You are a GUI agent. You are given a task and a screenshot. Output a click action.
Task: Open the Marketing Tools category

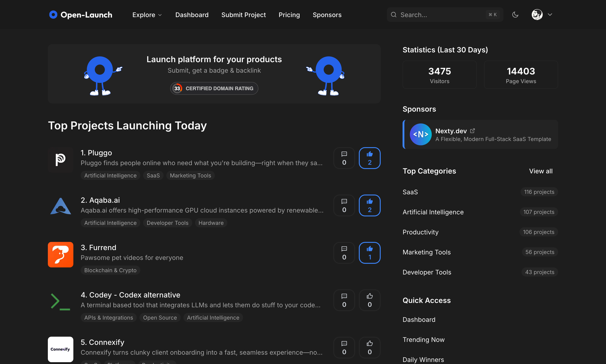tap(426, 252)
